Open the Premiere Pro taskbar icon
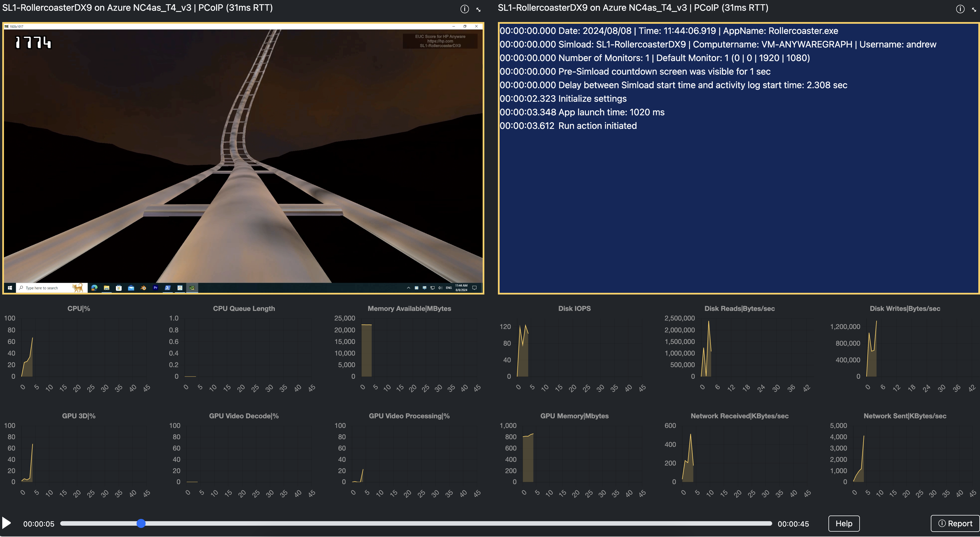This screenshot has height=537, width=980. pyautogui.click(x=156, y=288)
